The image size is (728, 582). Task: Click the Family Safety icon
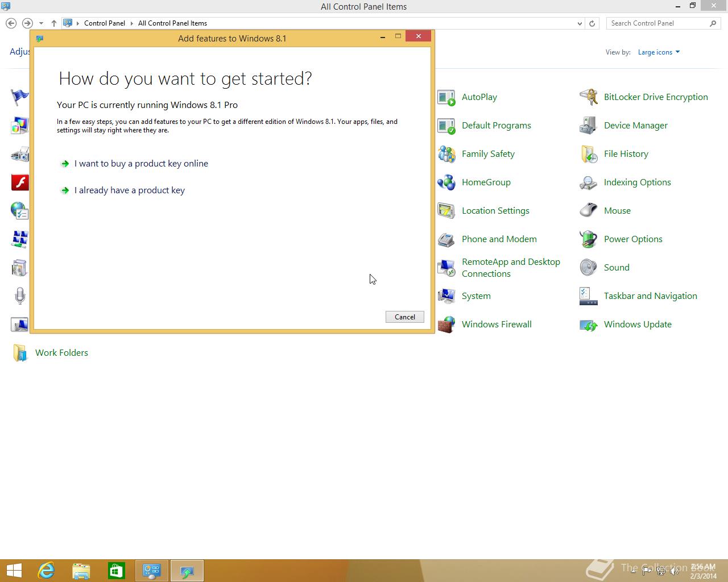(446, 154)
